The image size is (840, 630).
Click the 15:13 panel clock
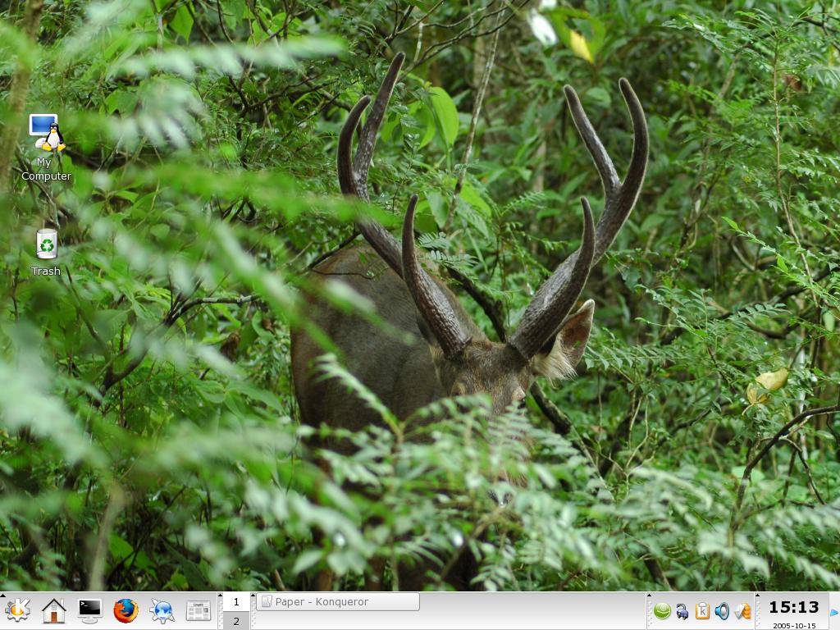[794, 608]
